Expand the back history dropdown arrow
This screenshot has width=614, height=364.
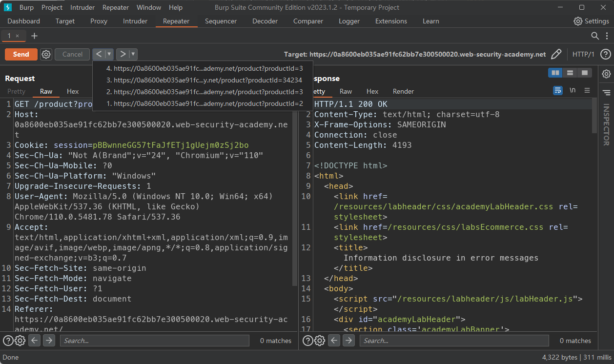[x=109, y=54]
